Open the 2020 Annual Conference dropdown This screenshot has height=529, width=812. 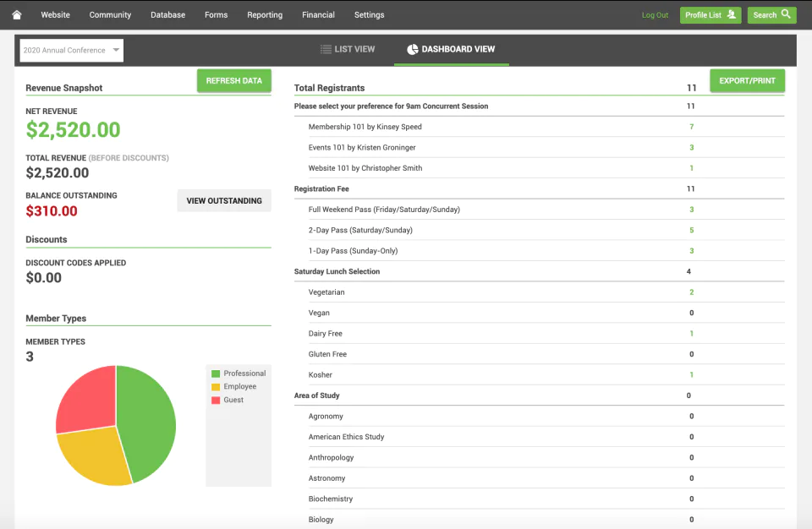coord(72,51)
